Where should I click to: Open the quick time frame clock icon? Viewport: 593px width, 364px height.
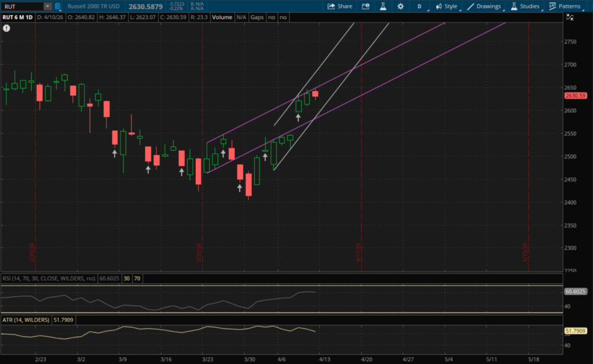pos(365,6)
